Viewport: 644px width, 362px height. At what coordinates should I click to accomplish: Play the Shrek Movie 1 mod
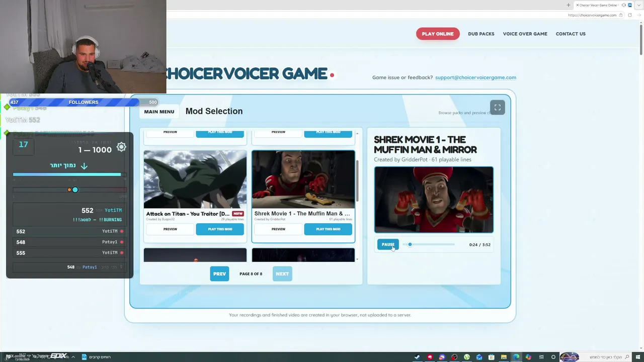[328, 229]
